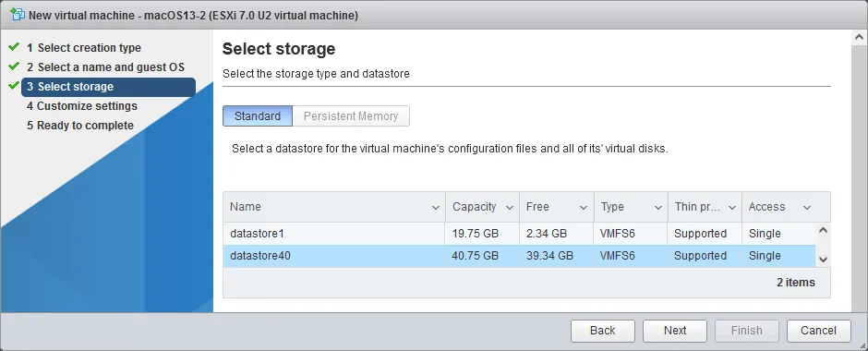Click the green checkmark beside Select storage step
This screenshot has width=868, height=351.
[14, 86]
